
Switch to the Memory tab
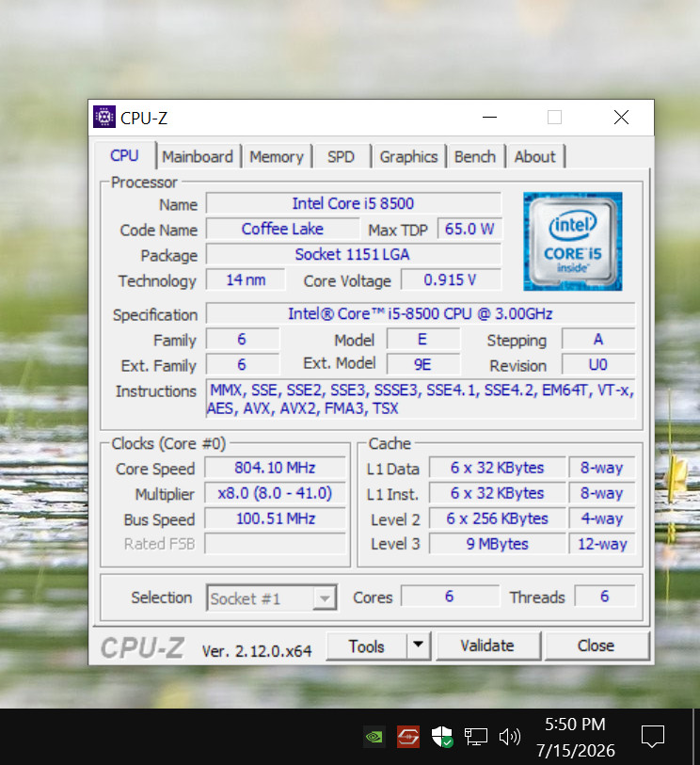click(x=277, y=156)
